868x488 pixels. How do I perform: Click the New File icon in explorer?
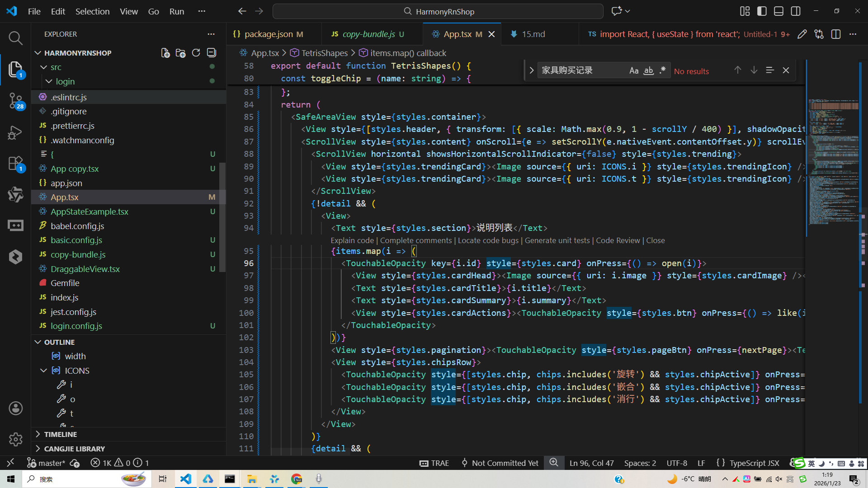(165, 53)
